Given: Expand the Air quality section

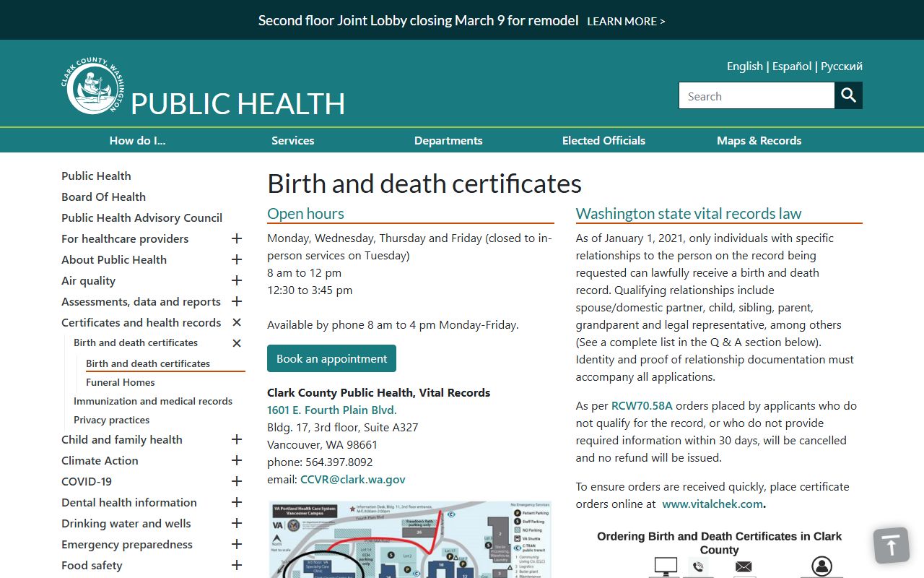Looking at the screenshot, I should coord(236,280).
